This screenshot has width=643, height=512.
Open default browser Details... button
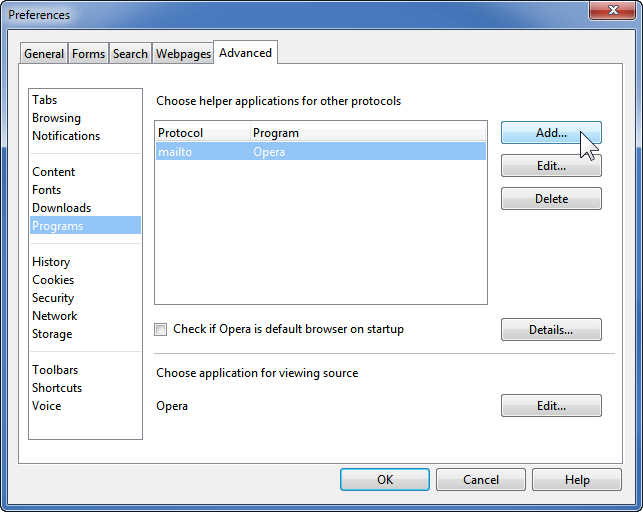tap(551, 330)
